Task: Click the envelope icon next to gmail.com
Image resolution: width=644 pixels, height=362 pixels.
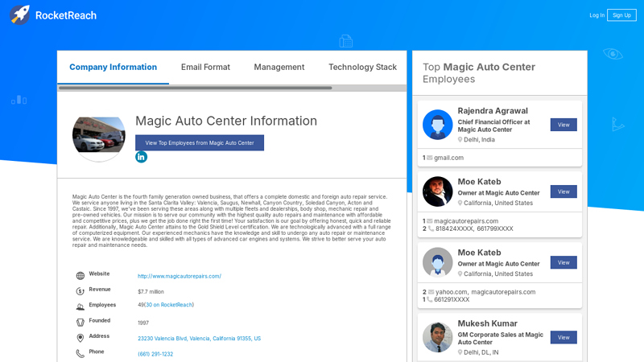Action: point(430,158)
